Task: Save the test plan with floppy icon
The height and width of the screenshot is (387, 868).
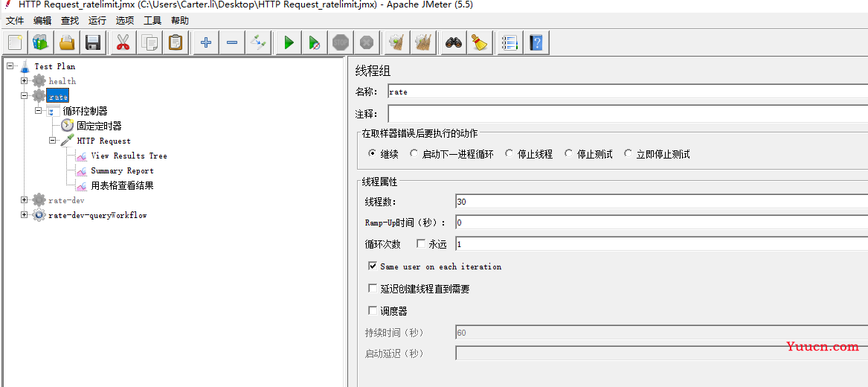Action: click(x=93, y=42)
